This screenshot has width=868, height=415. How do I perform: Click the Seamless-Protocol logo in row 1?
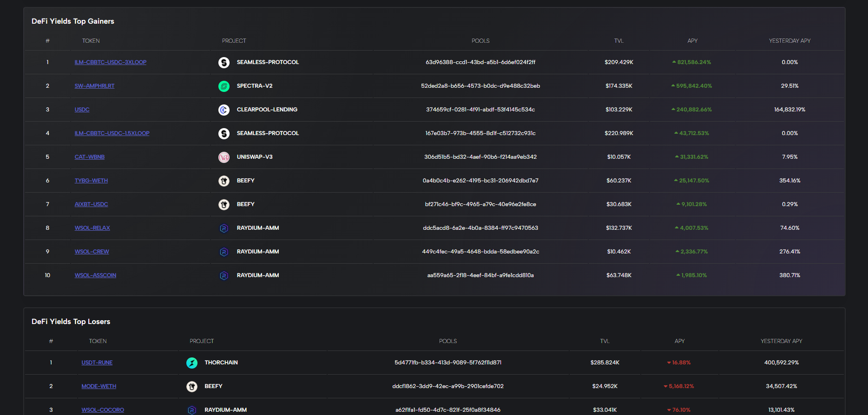(x=224, y=63)
